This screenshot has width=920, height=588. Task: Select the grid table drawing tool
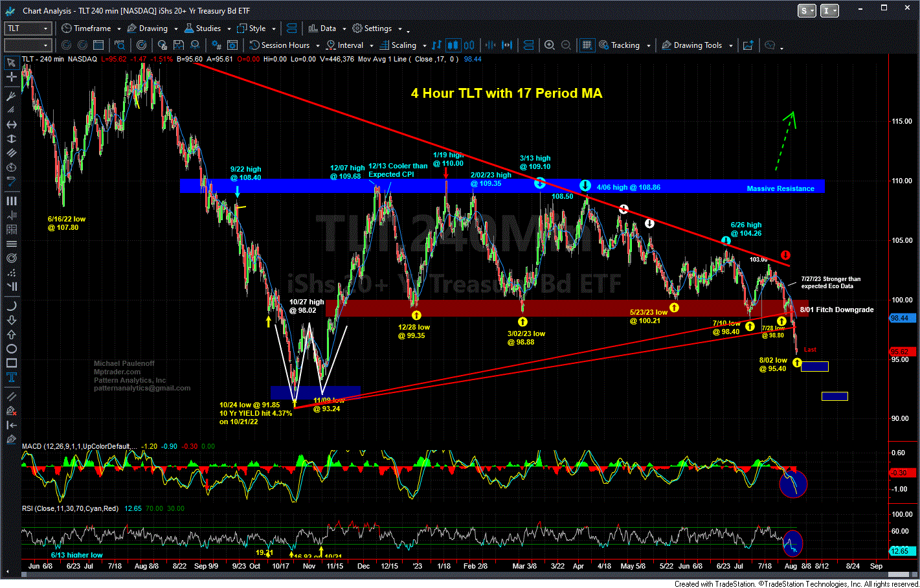[11, 229]
